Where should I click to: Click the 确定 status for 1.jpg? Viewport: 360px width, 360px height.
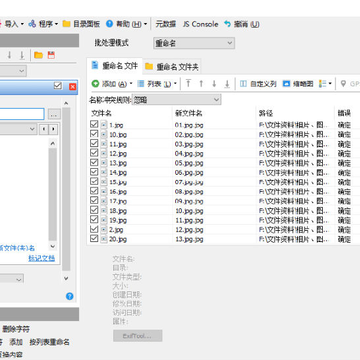coord(344,125)
